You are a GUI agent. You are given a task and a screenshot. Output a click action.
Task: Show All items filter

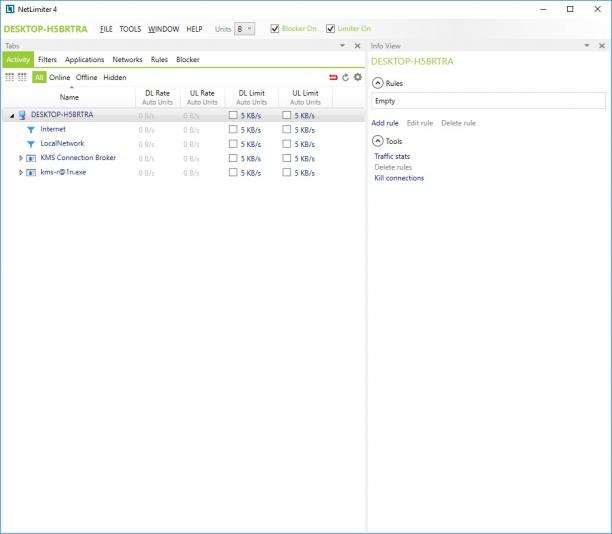(39, 77)
